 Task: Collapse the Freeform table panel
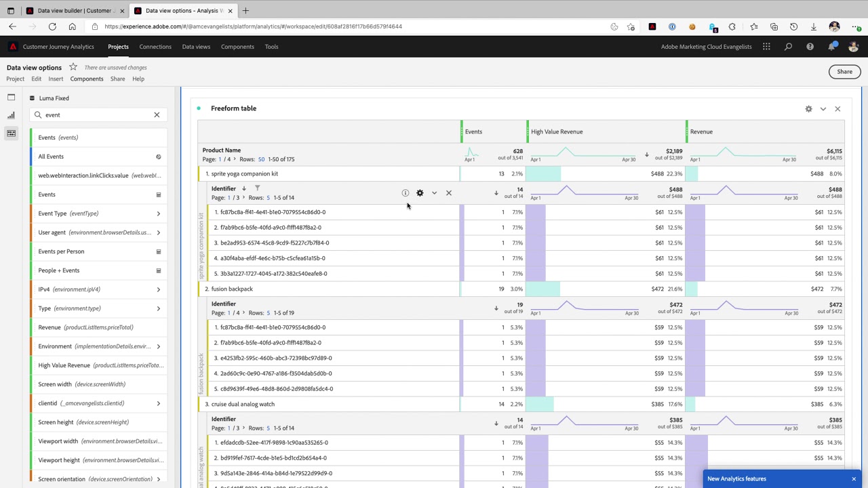(x=823, y=108)
